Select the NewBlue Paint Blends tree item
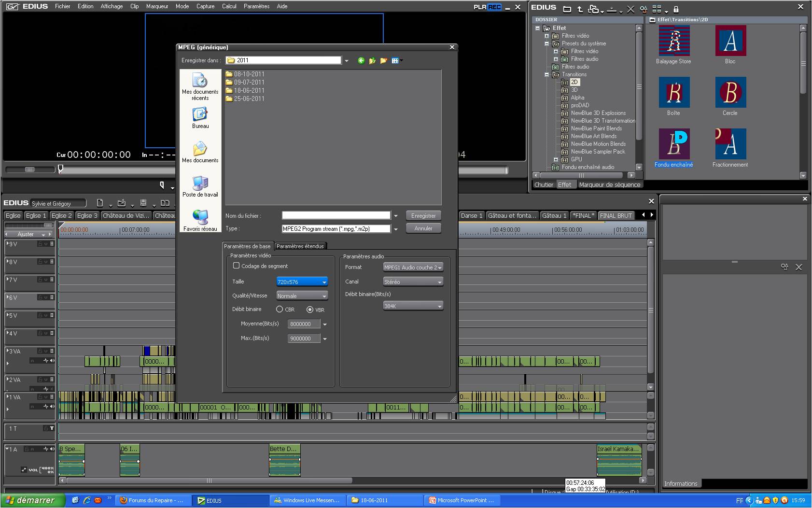 [596, 128]
